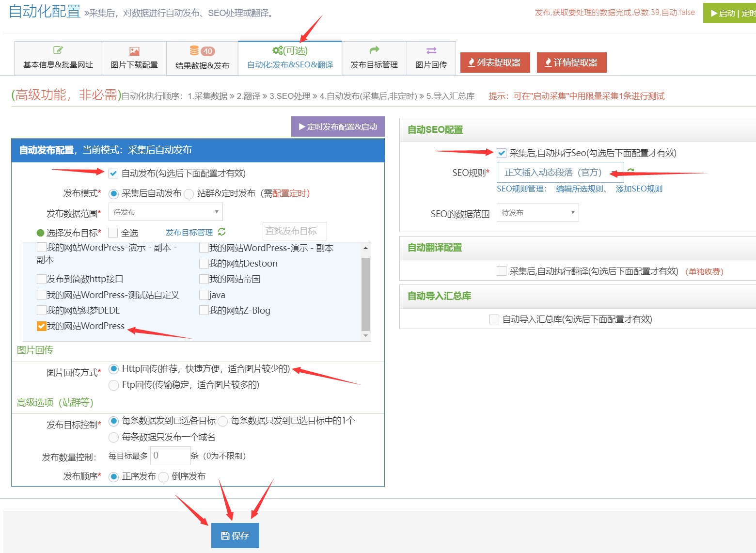Click 详情提取器 red button
The image size is (756, 553).
pyautogui.click(x=572, y=63)
